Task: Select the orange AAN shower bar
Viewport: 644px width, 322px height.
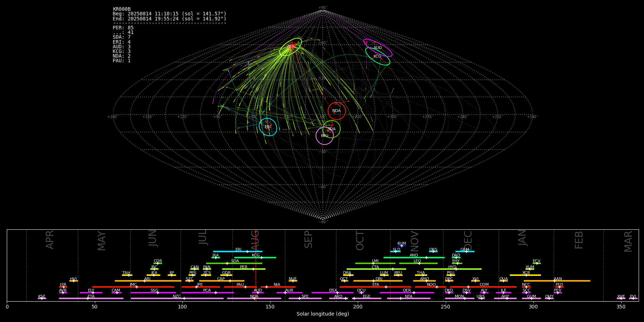Action: tap(557, 281)
